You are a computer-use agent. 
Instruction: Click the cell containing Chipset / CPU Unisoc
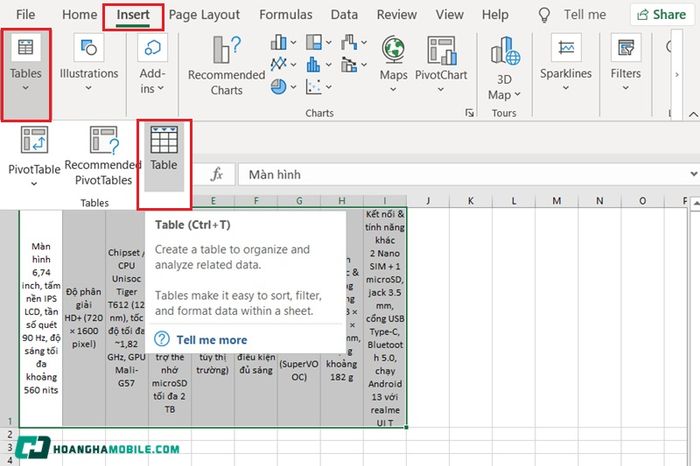pos(127,318)
